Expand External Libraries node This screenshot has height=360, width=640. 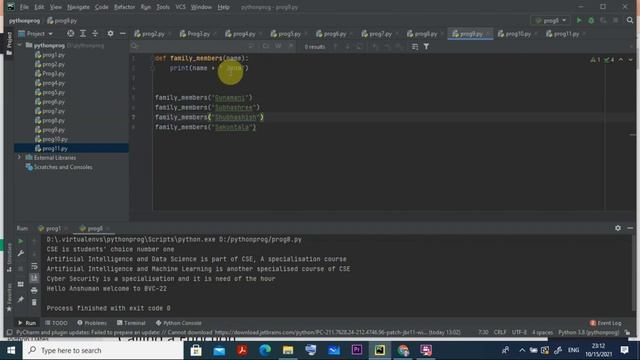tap(19, 157)
